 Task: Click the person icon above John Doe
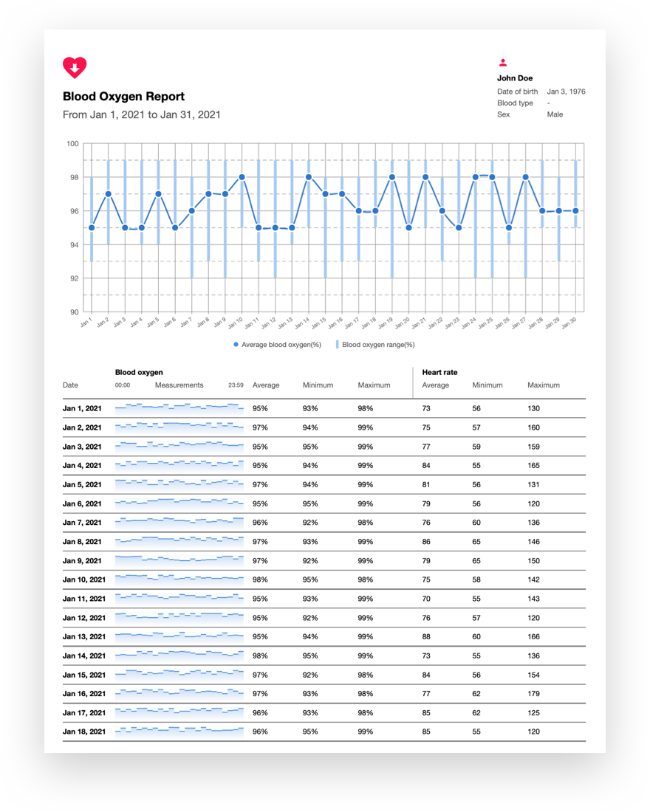click(x=503, y=63)
